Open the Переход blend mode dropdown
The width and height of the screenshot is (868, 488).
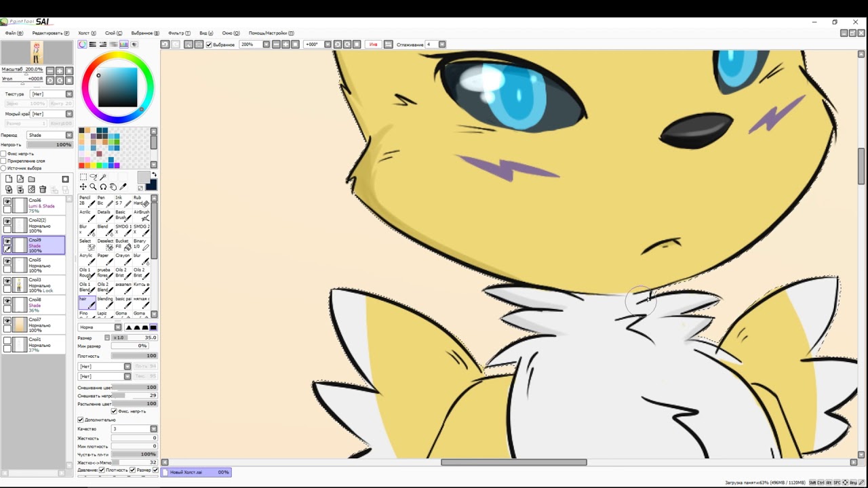coord(50,135)
